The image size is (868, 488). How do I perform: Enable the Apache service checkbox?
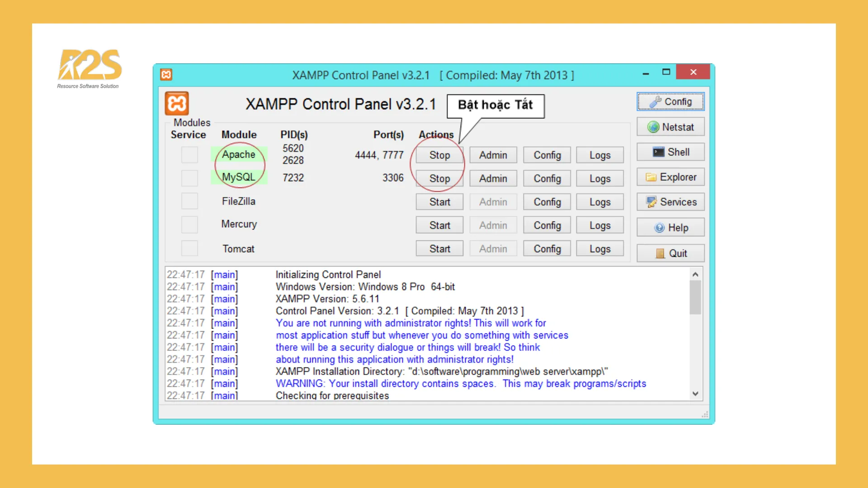tap(189, 155)
